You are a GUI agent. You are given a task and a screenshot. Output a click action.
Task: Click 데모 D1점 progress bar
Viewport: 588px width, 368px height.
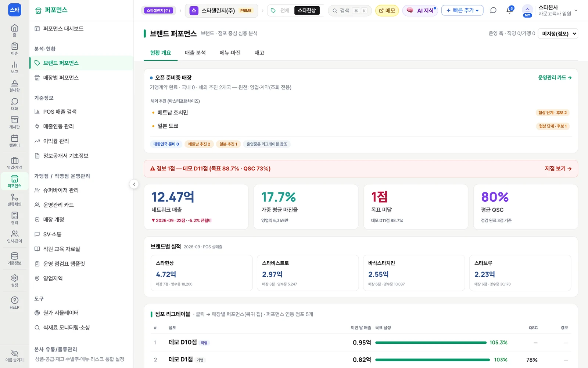click(433, 360)
